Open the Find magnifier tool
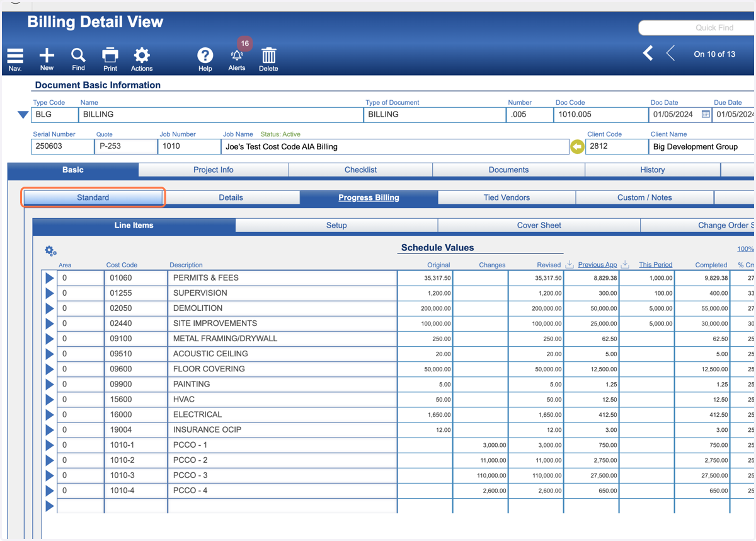756x541 pixels. pyautogui.click(x=78, y=59)
